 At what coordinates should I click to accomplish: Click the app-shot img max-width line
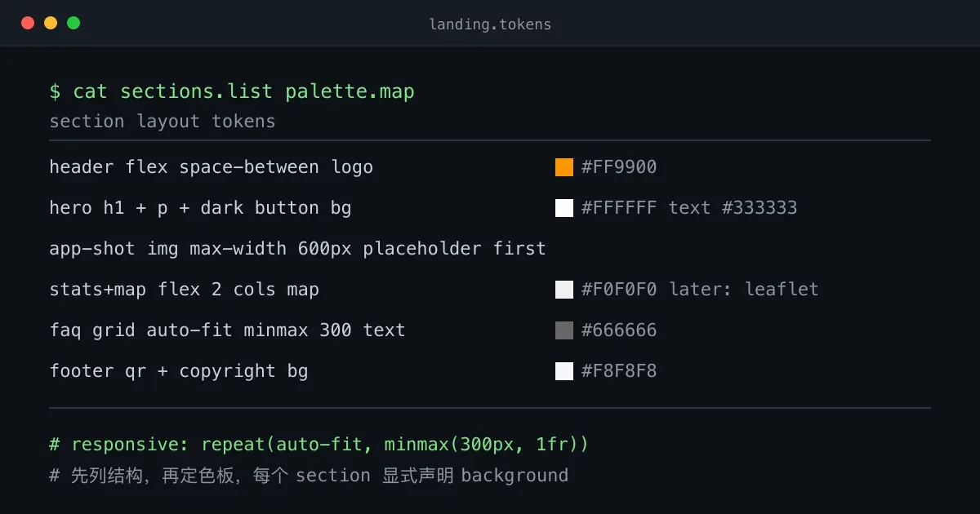(x=297, y=249)
